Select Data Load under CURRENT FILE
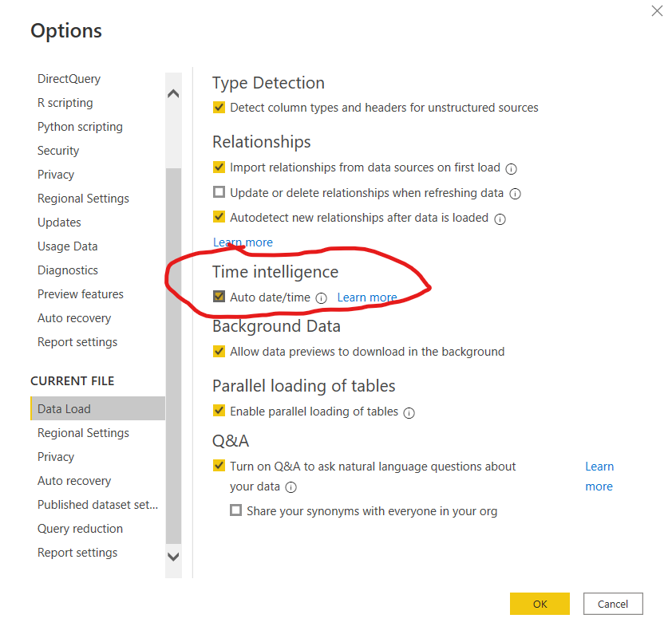 click(x=97, y=408)
